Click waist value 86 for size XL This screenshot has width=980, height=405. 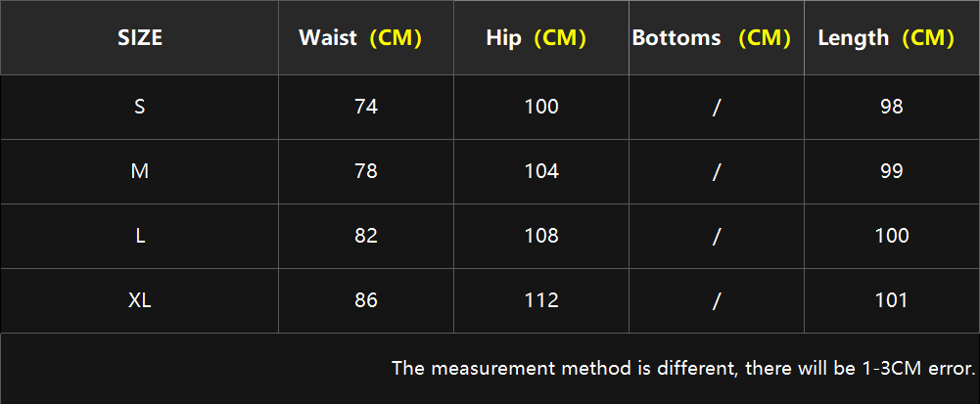366,300
